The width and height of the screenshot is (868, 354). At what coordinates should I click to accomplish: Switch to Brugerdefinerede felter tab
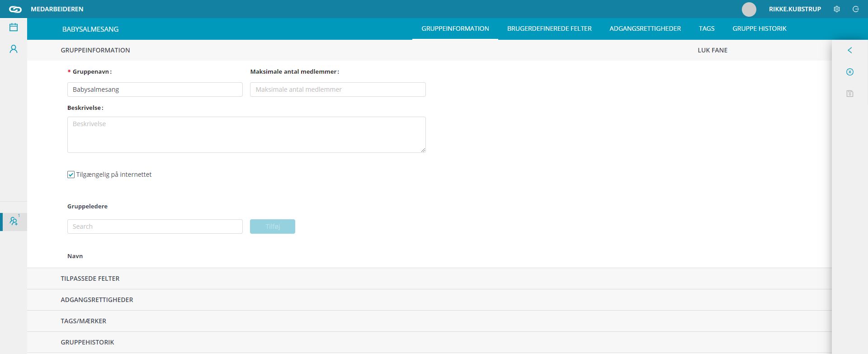[549, 28]
